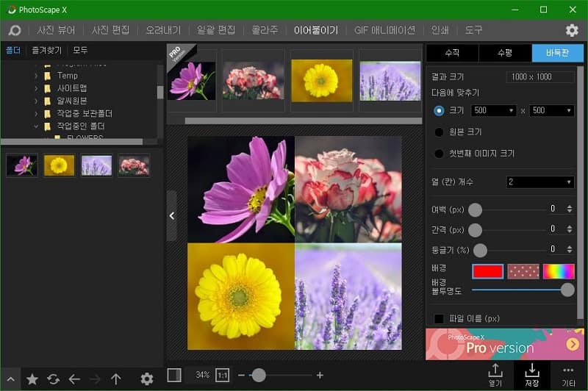Go back with left arrow icon

(x=74, y=379)
